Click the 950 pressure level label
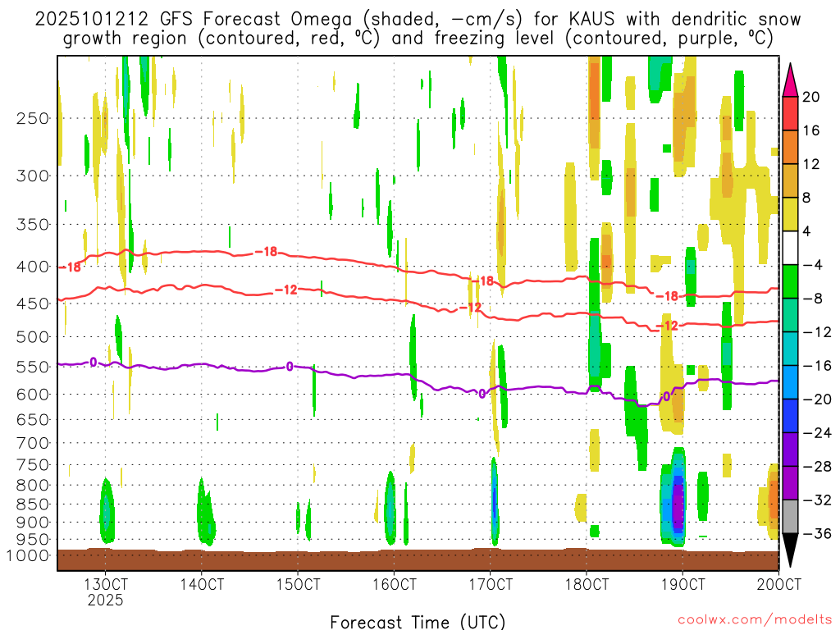The image size is (840, 630). (x=33, y=540)
